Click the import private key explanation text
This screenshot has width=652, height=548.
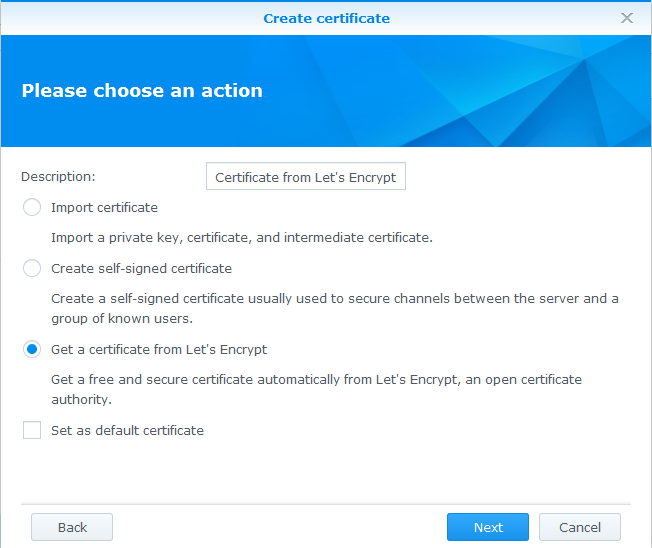(x=241, y=238)
